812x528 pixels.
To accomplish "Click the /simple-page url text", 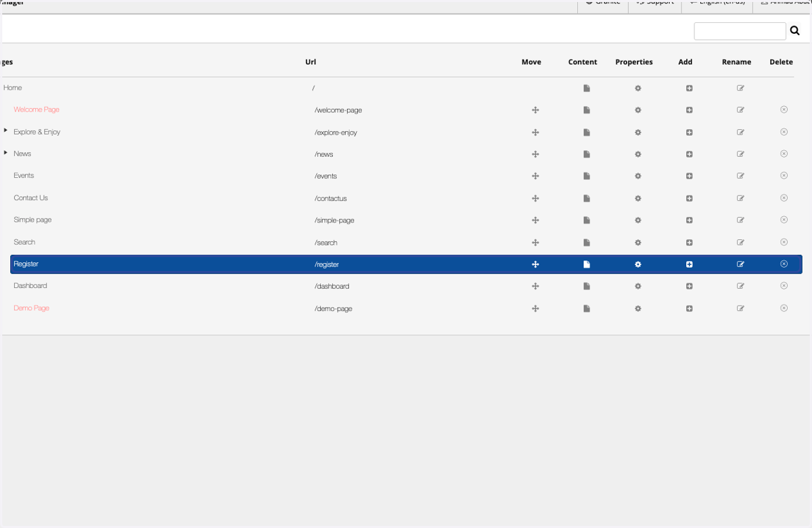I will (334, 220).
